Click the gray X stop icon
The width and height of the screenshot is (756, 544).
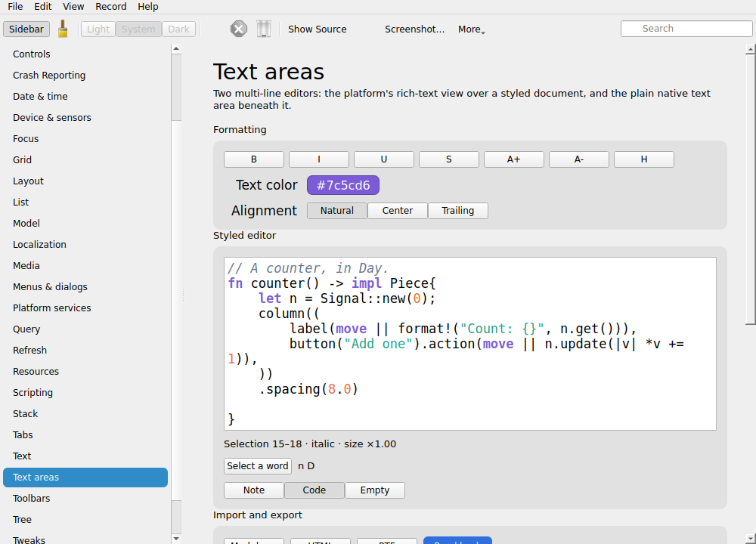click(x=239, y=29)
